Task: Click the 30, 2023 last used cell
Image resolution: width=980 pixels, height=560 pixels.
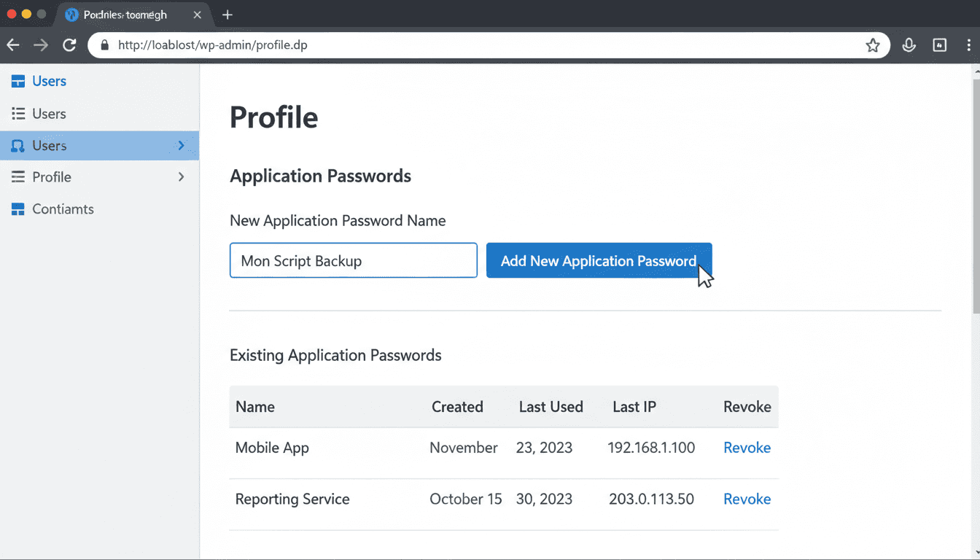Action: click(544, 499)
